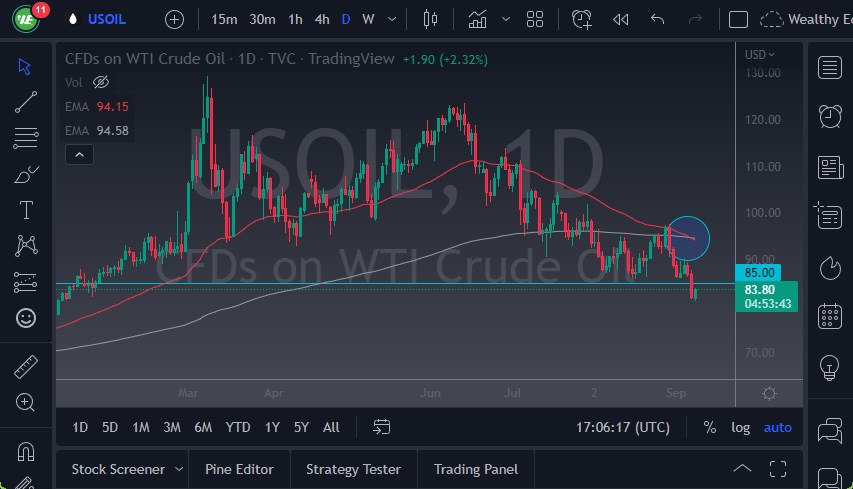Viewport: 853px width, 489px height.
Task: Collapse the indicator legend chevron
Action: click(78, 154)
